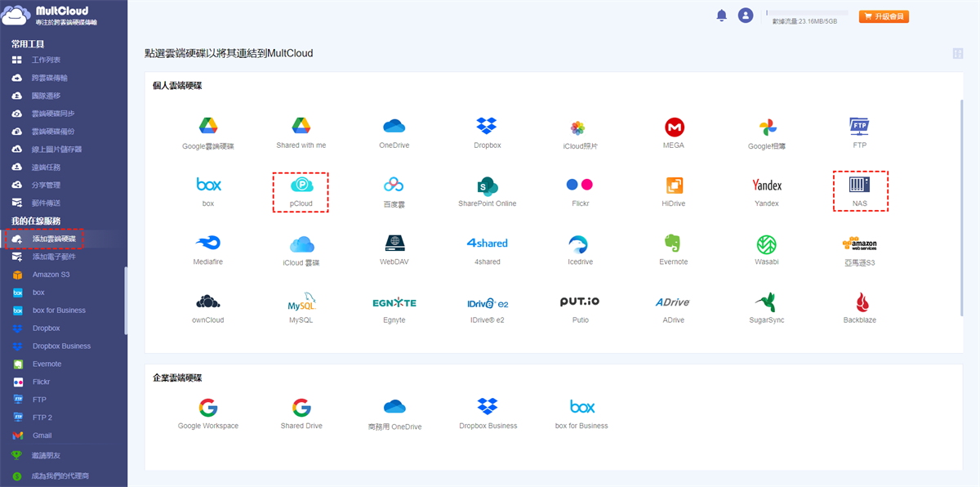Choose the Wasabi storage icon
Image resolution: width=980 pixels, height=487 pixels.
click(767, 244)
